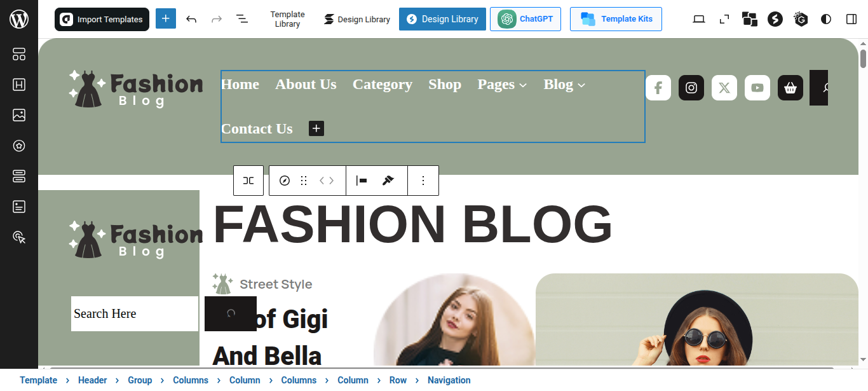This screenshot has width=868, height=391.
Task: Open block options three-dots menu
Action: coord(423,181)
